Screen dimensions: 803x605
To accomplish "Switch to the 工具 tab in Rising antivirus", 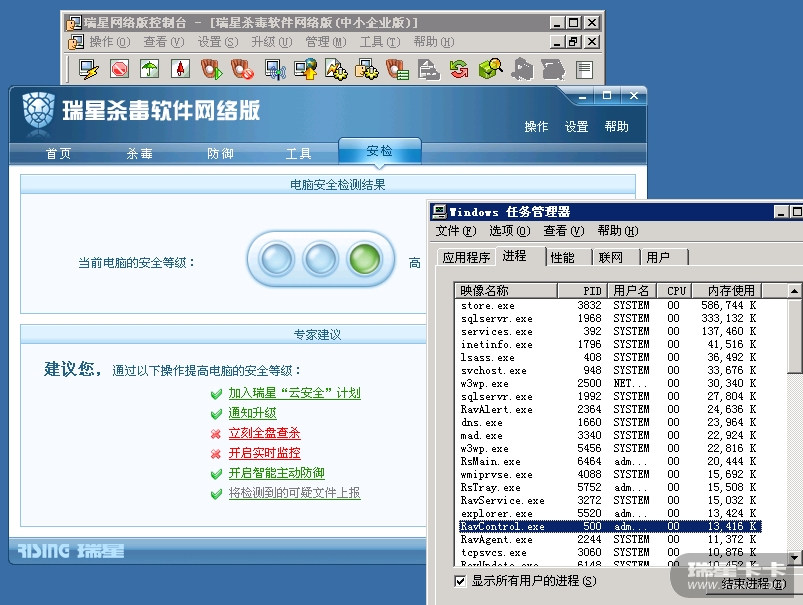I will (x=299, y=154).
